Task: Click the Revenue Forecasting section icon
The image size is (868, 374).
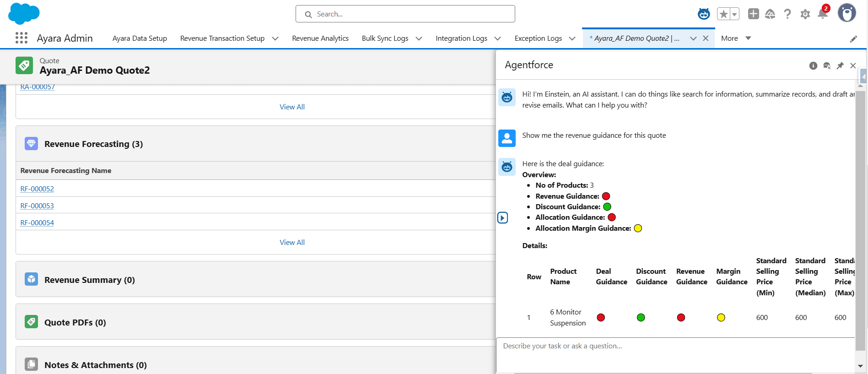Action: pyautogui.click(x=31, y=144)
